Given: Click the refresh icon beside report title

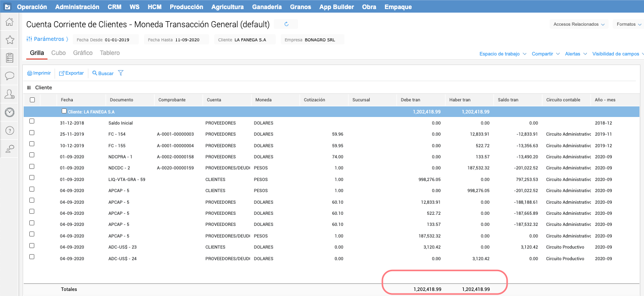Looking at the screenshot, I should click(x=286, y=24).
